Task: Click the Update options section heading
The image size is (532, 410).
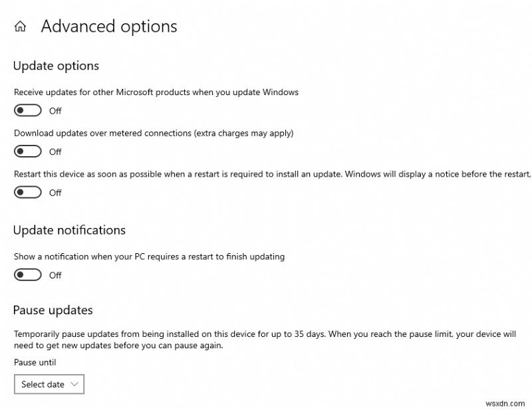Action: point(56,66)
